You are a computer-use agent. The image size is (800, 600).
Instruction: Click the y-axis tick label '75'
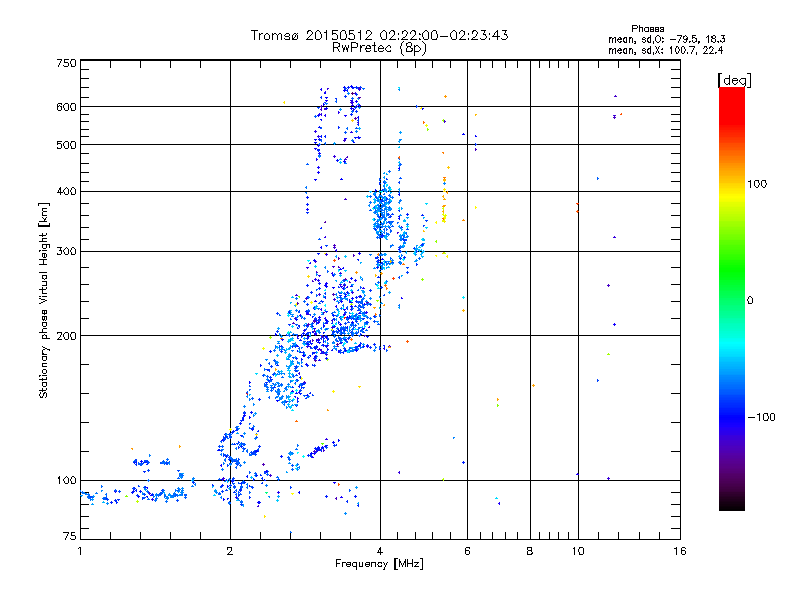coord(70,536)
